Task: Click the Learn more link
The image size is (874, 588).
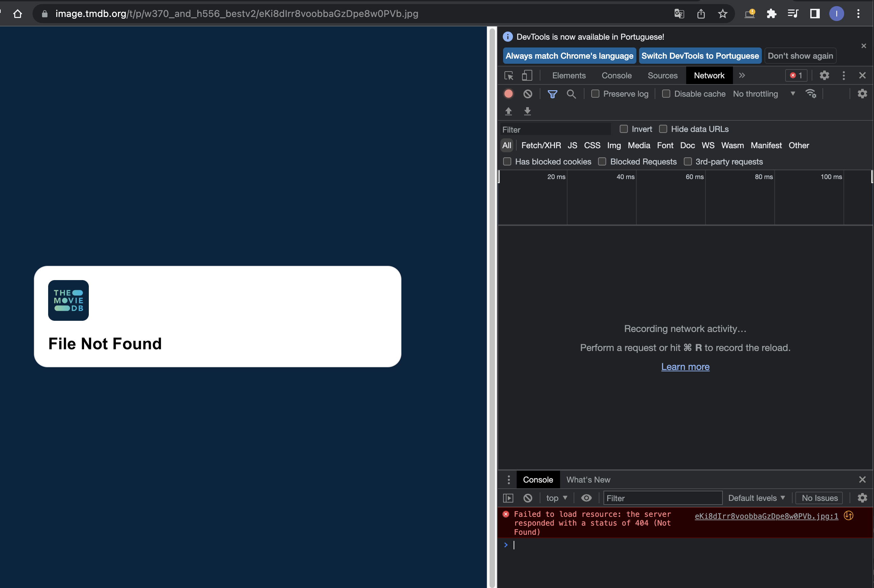Action: (685, 367)
